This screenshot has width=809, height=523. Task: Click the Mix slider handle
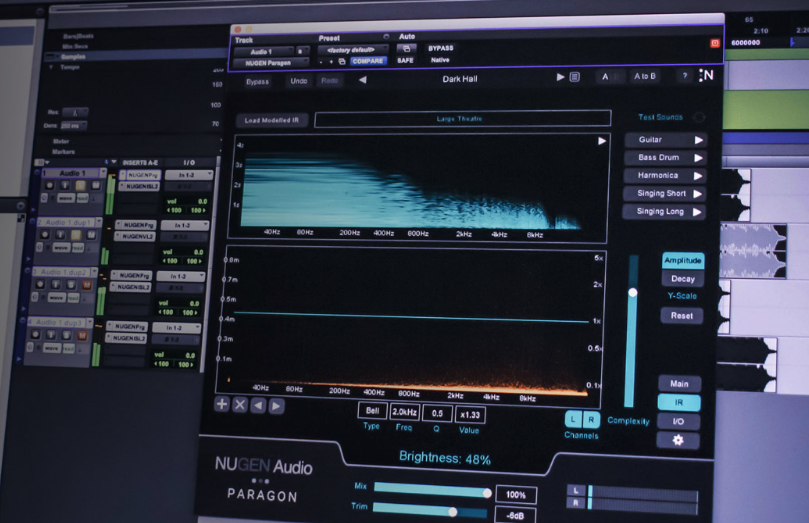coord(487,493)
